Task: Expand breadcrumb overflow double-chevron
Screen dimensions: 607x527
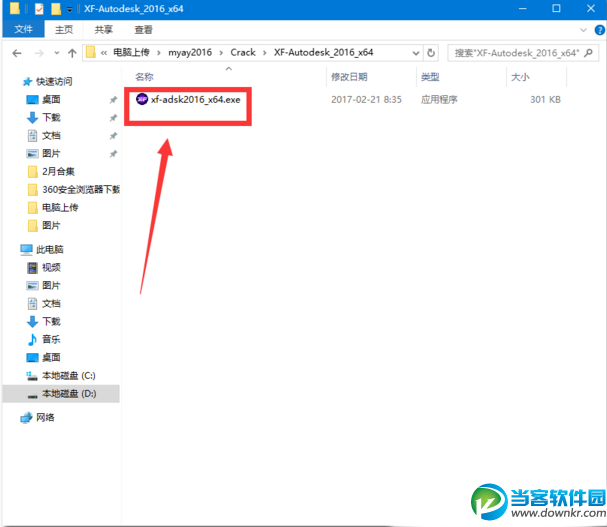Action: pos(104,53)
